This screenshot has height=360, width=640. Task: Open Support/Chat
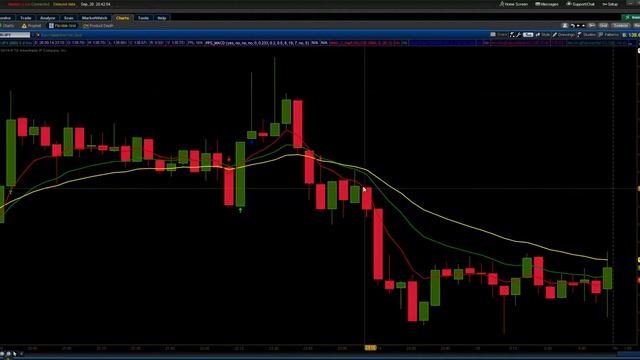coord(581,4)
